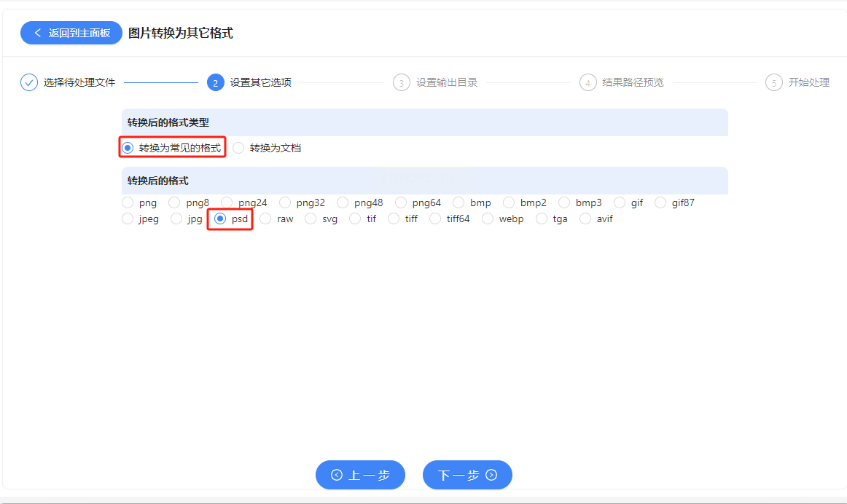Click the back chevron icon to return to main panel
Screen dimensions: 847x504
[x=38, y=33]
